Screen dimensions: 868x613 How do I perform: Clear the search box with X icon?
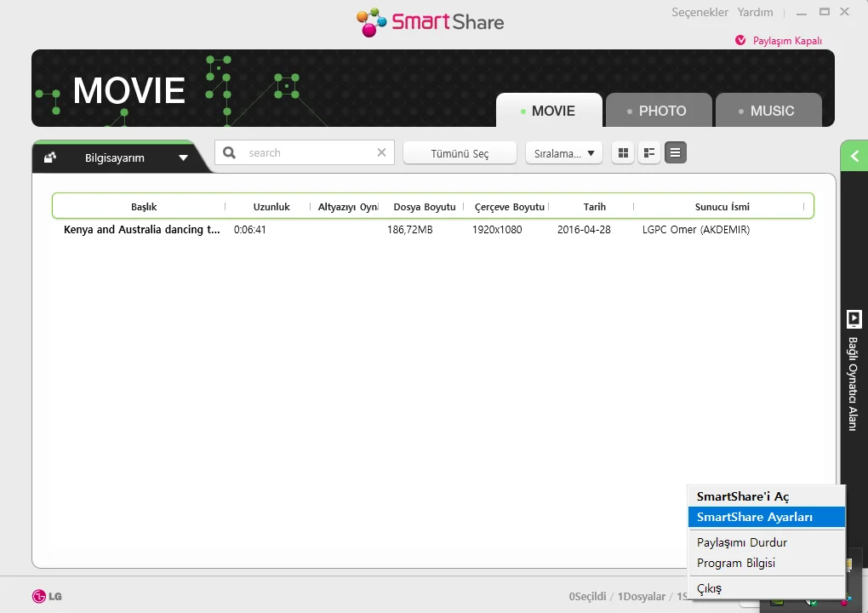point(381,152)
